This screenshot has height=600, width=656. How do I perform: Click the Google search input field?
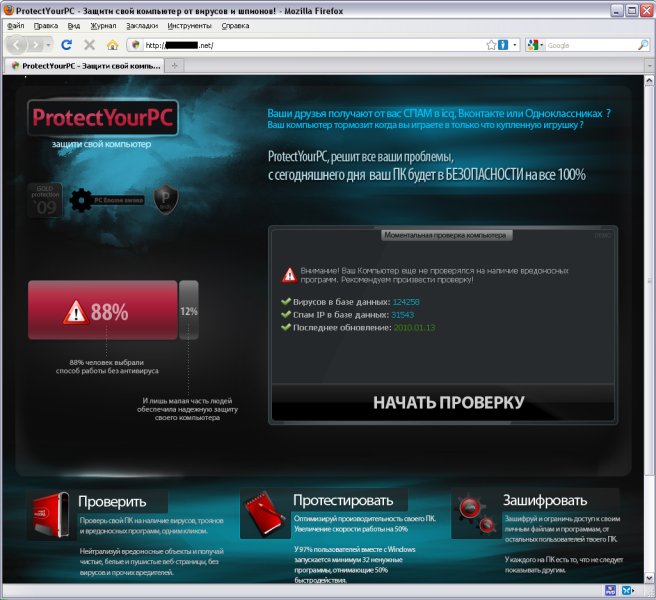[591, 45]
